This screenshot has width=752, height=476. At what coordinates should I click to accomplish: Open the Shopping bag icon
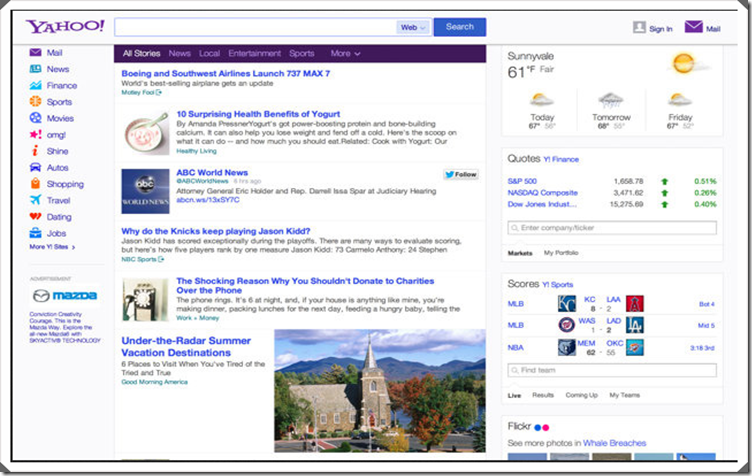(35, 184)
